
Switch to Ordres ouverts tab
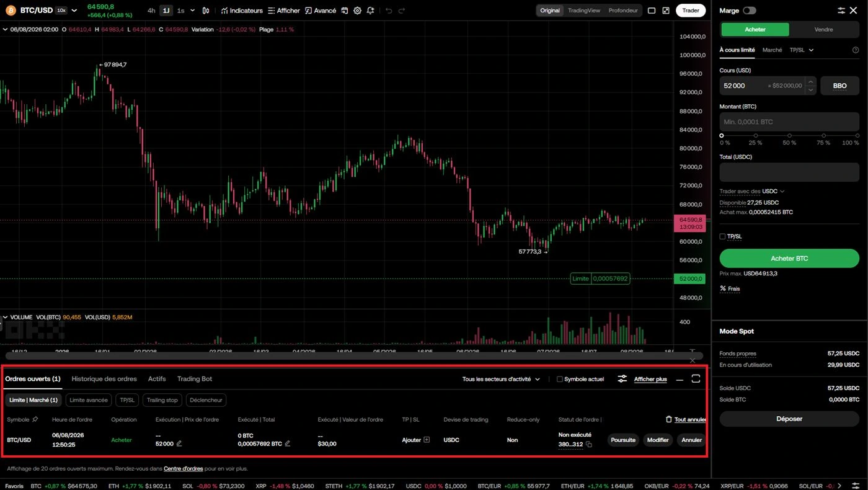pos(33,379)
